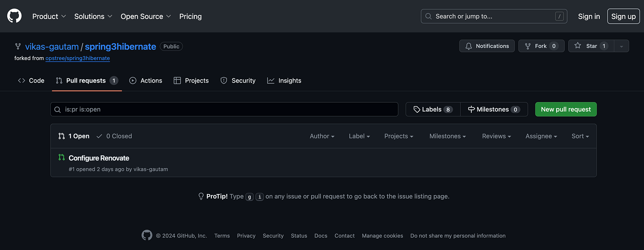Click the star icon
Image resolution: width=644 pixels, height=250 pixels.
coord(578,45)
